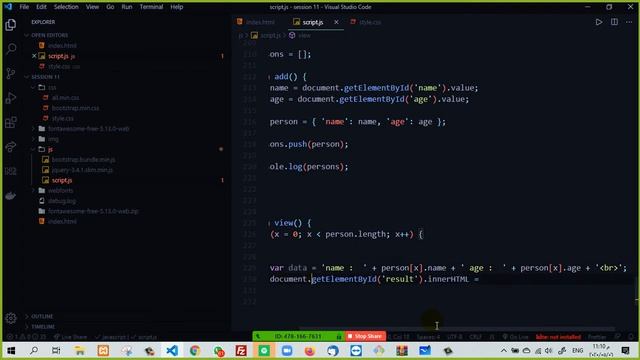Switch to the index.html editor tab
The image size is (640, 360).
(260, 22)
